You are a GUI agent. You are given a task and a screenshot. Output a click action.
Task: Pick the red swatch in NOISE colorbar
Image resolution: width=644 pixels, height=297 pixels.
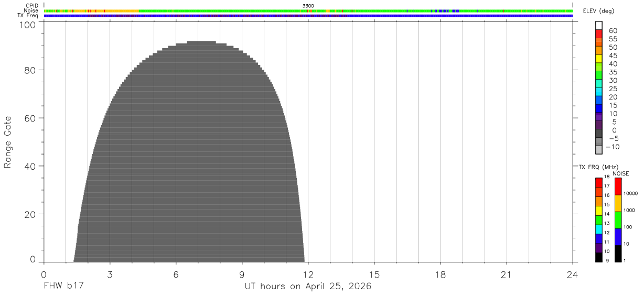(618, 186)
